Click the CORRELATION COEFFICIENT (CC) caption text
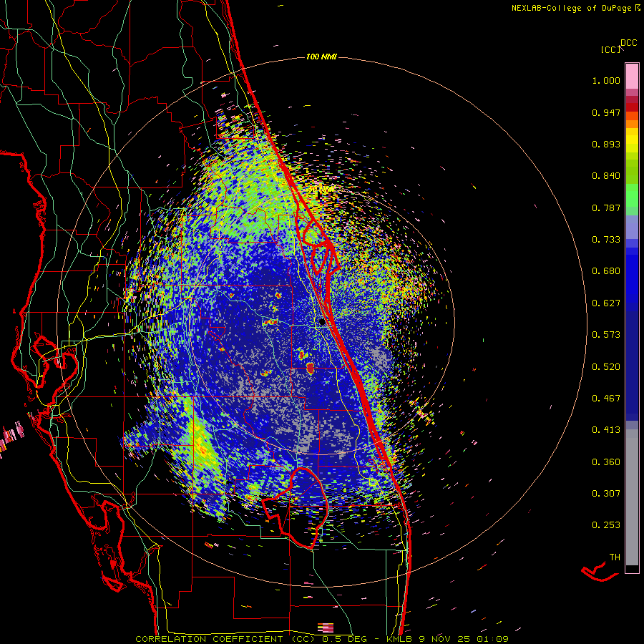Image resolution: width=644 pixels, height=644 pixels. (225, 639)
